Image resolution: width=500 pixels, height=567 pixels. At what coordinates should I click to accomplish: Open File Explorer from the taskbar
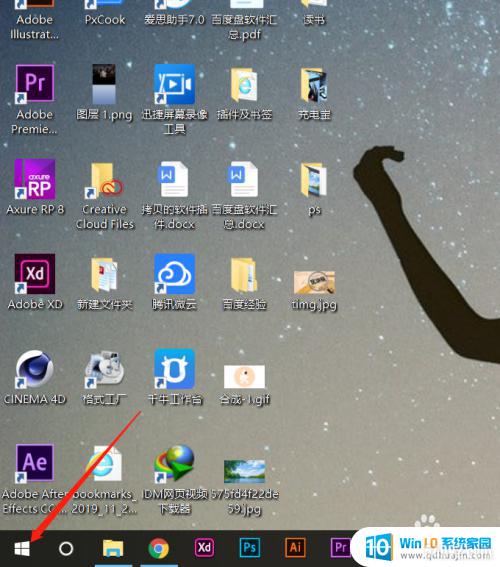click(113, 549)
